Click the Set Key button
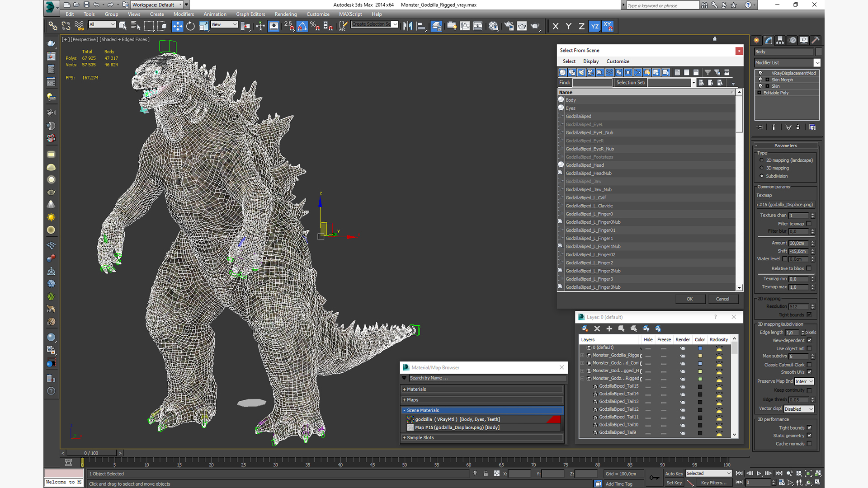 pos(674,483)
